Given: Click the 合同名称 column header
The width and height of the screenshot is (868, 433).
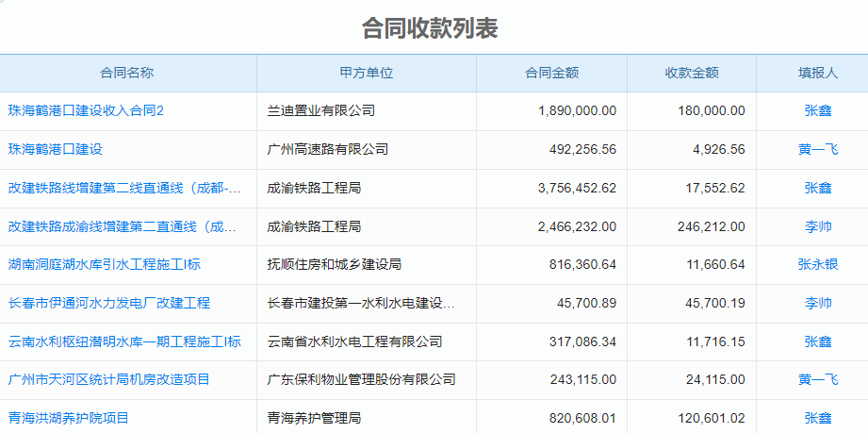Looking at the screenshot, I should (x=127, y=73).
